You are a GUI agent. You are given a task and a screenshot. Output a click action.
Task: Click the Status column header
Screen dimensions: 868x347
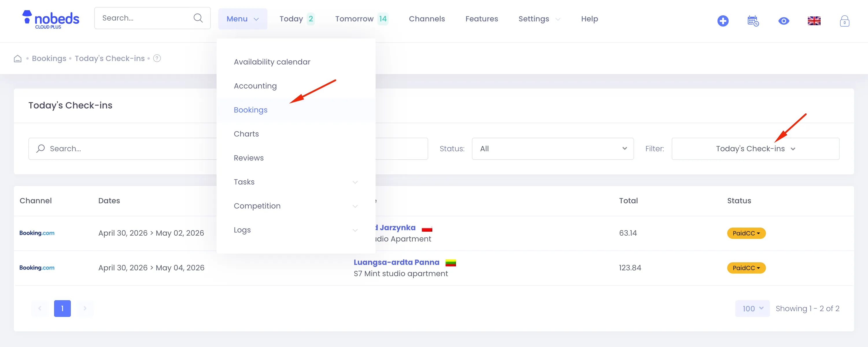(x=739, y=201)
